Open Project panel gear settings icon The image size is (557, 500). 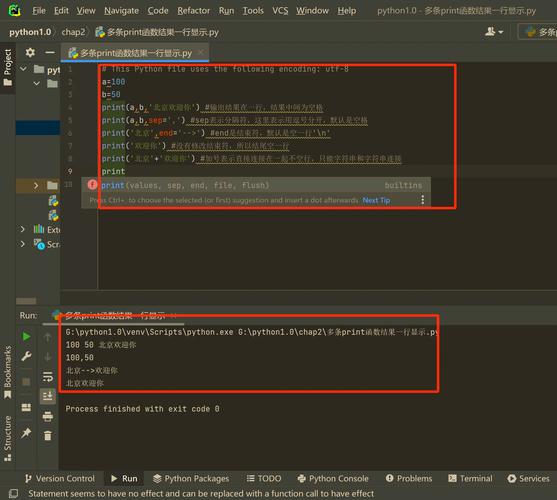tap(30, 53)
